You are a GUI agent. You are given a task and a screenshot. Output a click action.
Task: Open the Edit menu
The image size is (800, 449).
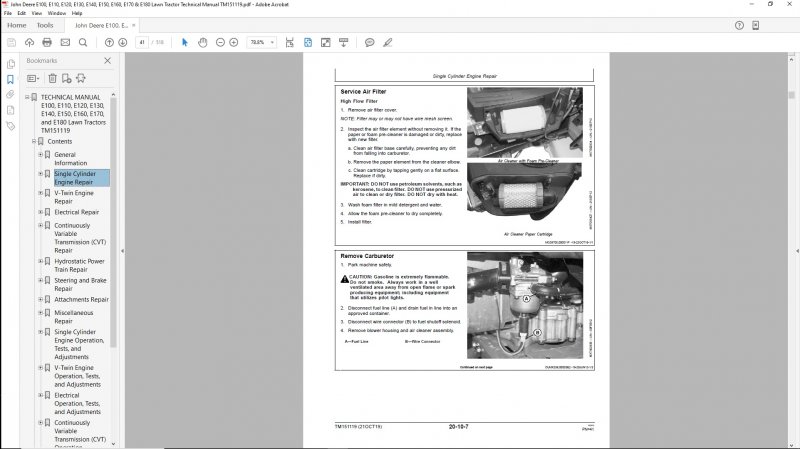21,13
